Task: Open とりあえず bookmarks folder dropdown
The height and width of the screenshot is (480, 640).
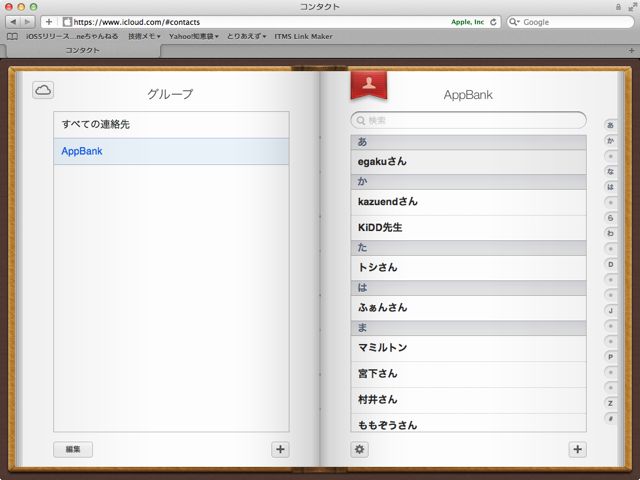Action: 247,36
